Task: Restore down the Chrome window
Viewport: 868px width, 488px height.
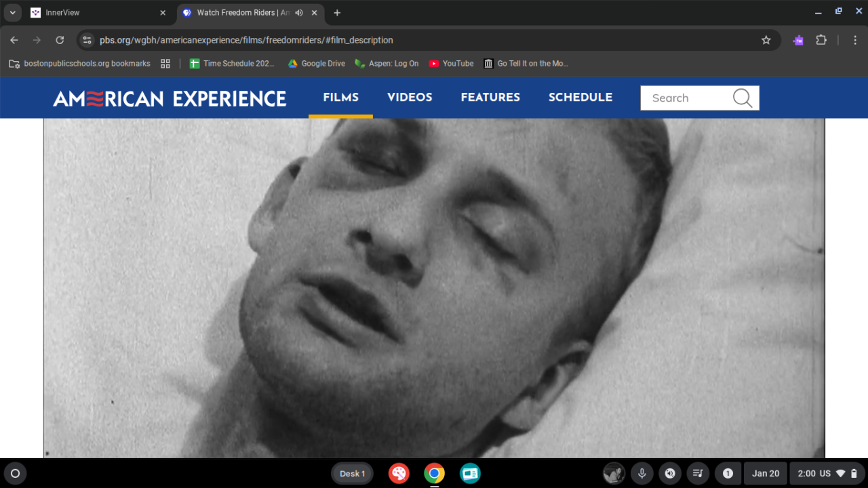Action: tap(839, 12)
